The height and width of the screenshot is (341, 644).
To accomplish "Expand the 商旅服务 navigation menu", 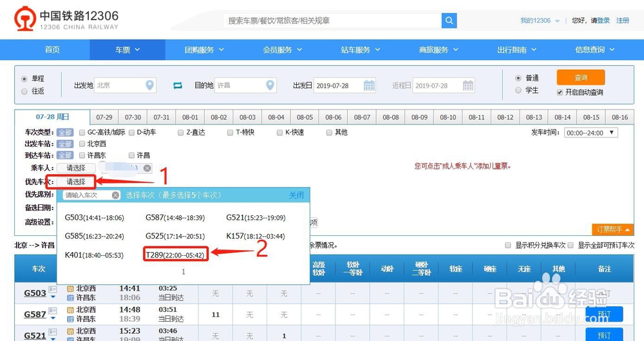I will (439, 50).
